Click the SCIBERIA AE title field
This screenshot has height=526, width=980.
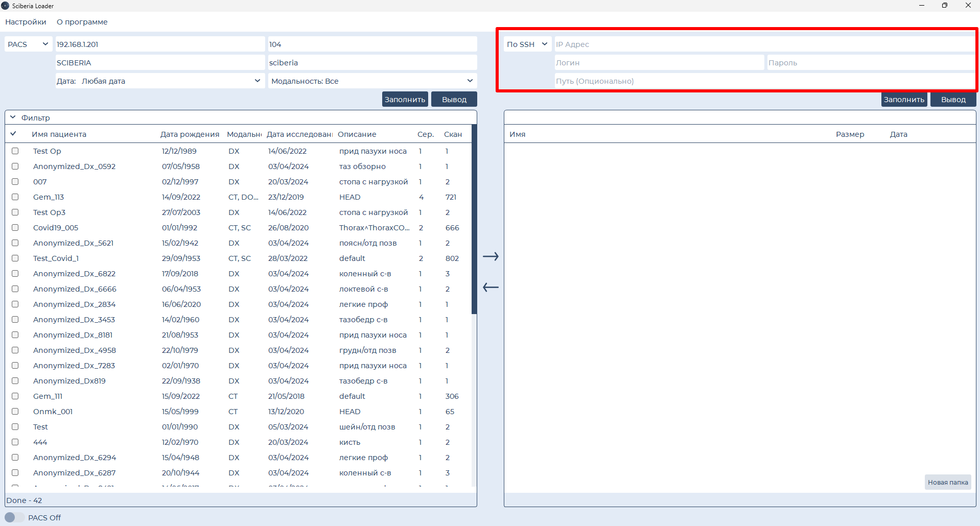point(160,63)
